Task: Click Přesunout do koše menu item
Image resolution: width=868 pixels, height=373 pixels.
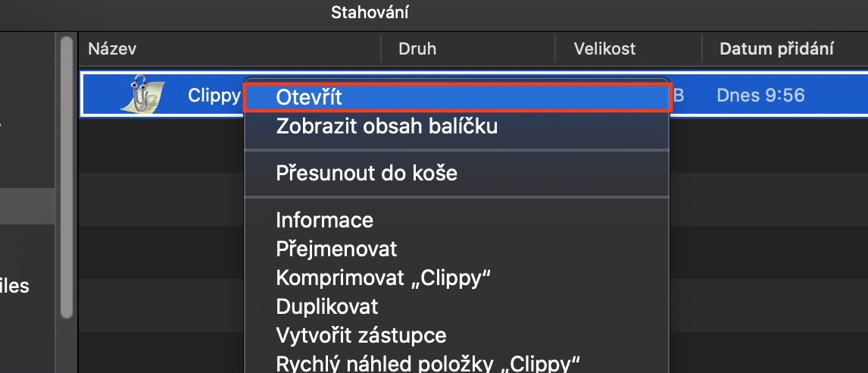Action: [x=367, y=174]
